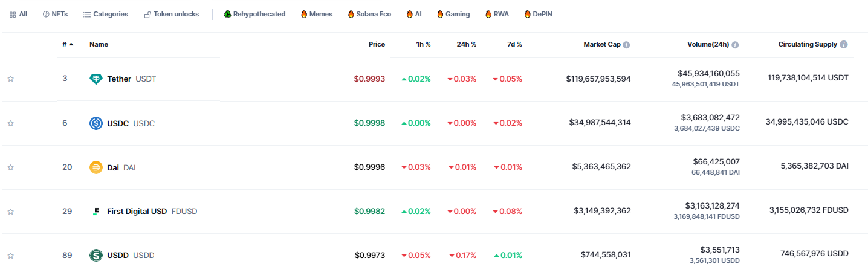The width and height of the screenshot is (868, 275).
Task: Open the Categories filter
Action: point(105,14)
